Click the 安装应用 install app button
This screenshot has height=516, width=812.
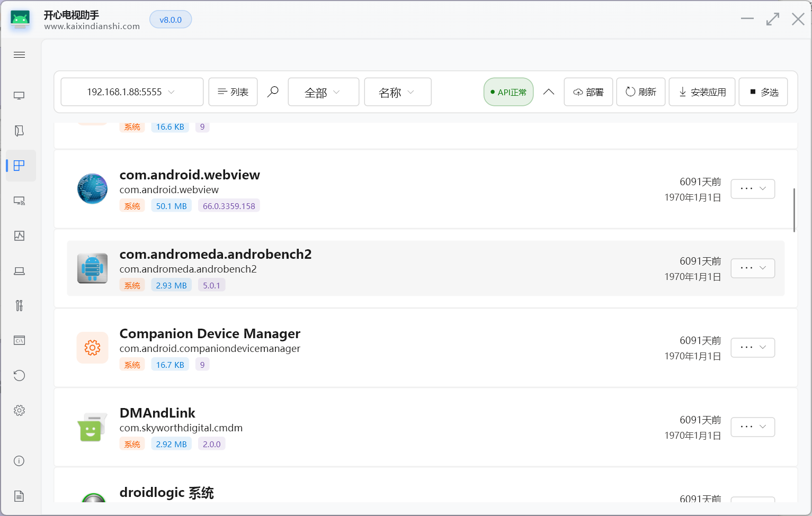702,92
